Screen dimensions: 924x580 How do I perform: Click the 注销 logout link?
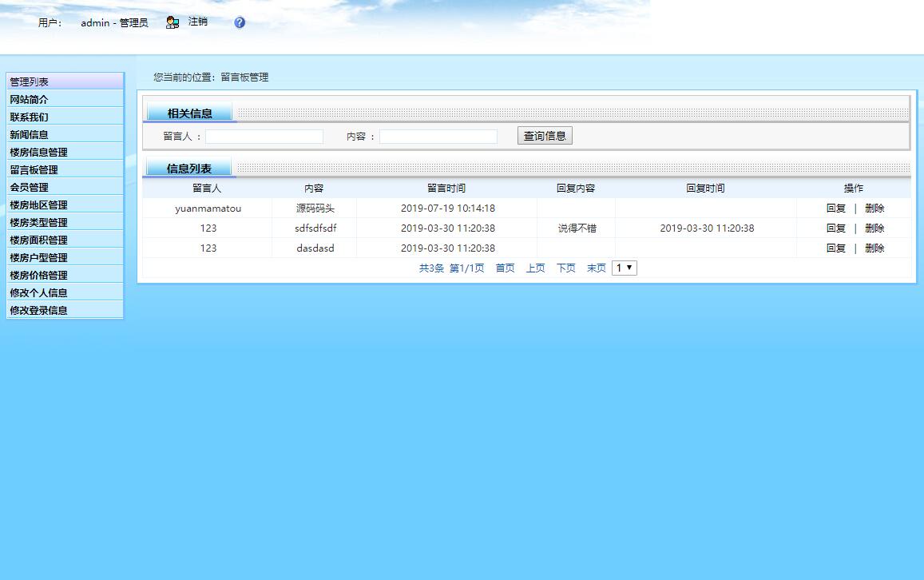coord(197,22)
